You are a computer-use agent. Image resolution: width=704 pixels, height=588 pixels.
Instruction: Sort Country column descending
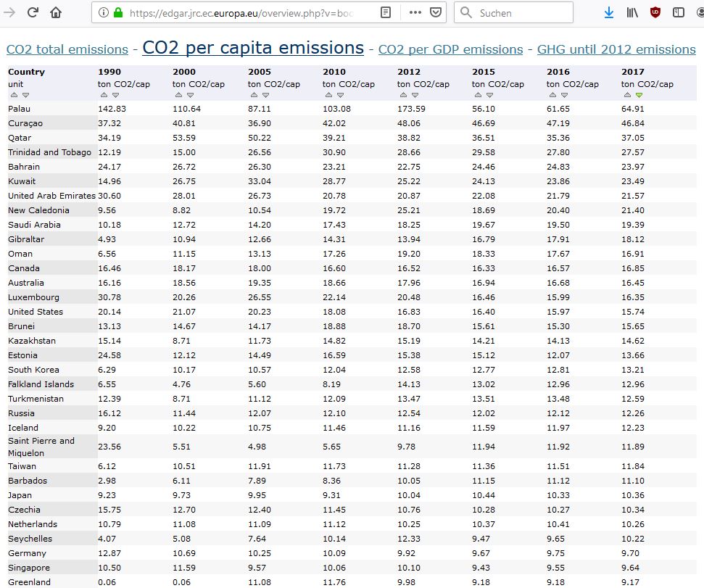click(x=25, y=95)
